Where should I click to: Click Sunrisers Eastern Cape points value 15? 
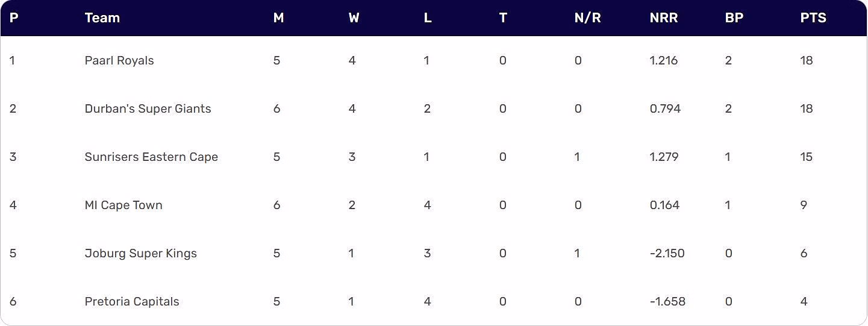[807, 157]
